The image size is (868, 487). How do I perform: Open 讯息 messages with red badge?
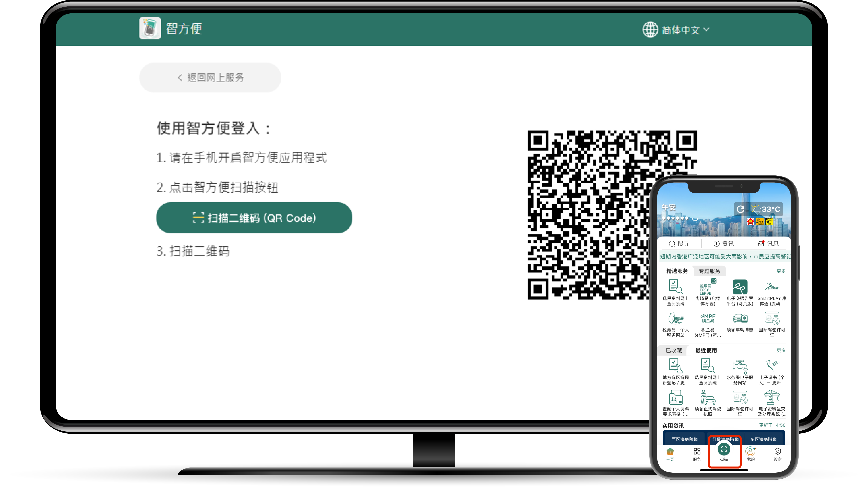click(x=768, y=243)
